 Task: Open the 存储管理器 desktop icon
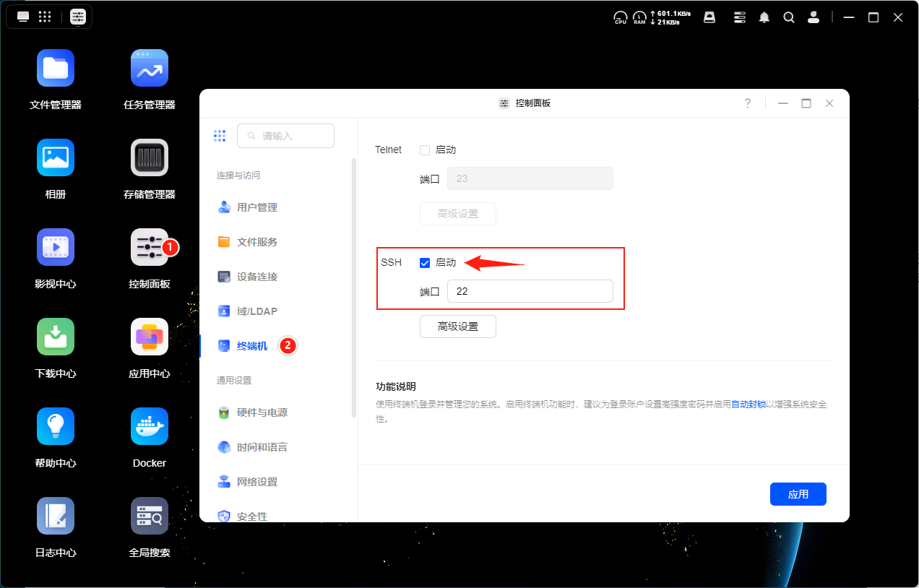[x=150, y=157]
